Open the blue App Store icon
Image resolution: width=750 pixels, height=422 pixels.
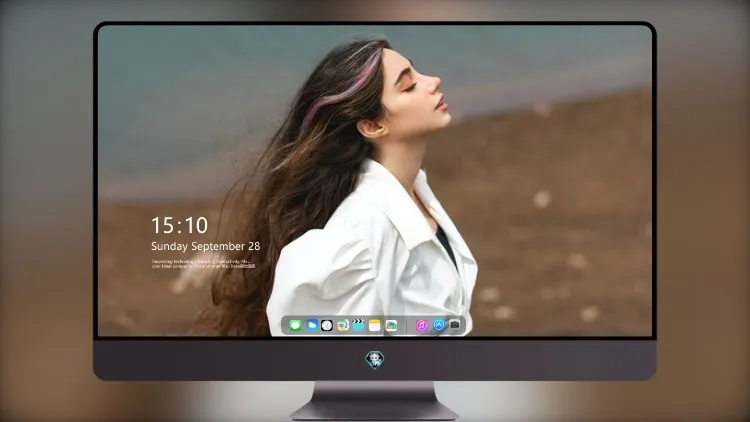click(x=439, y=325)
